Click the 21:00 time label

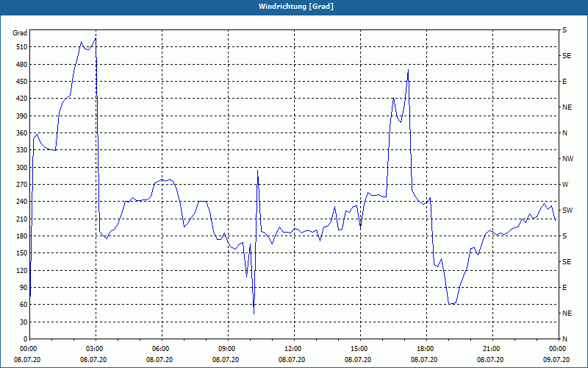492,349
